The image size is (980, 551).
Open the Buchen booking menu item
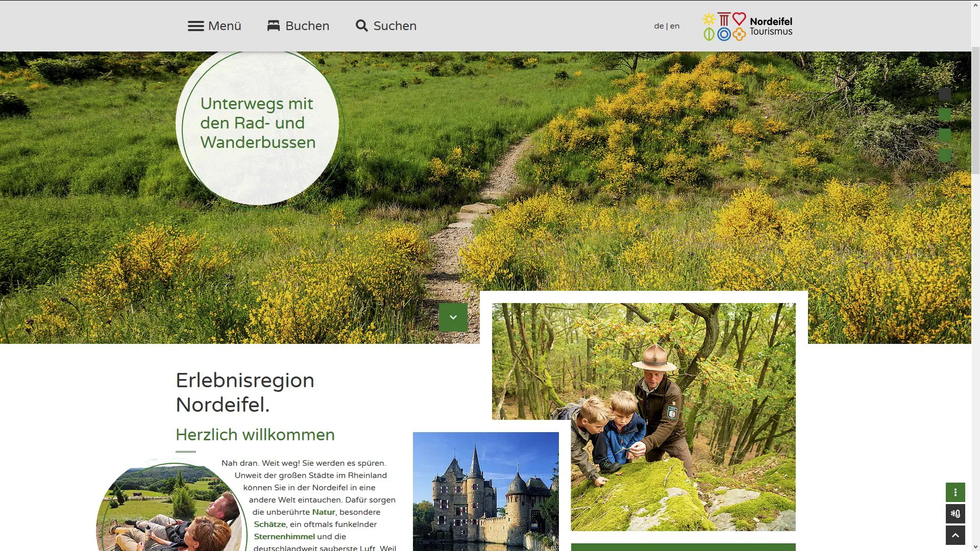[x=307, y=26]
